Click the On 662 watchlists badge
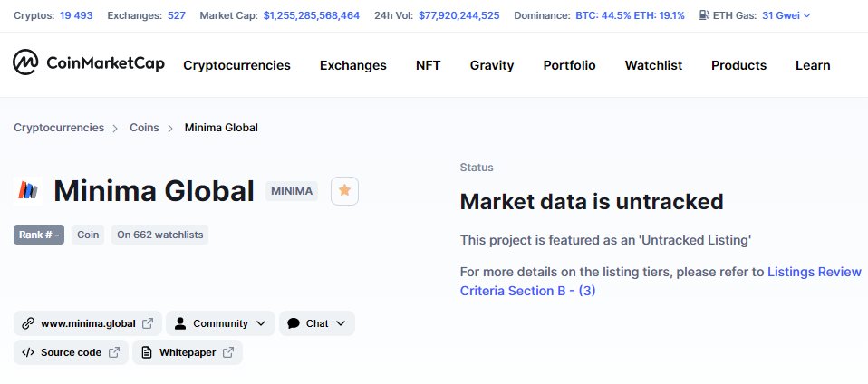868x384 pixels. click(x=160, y=235)
